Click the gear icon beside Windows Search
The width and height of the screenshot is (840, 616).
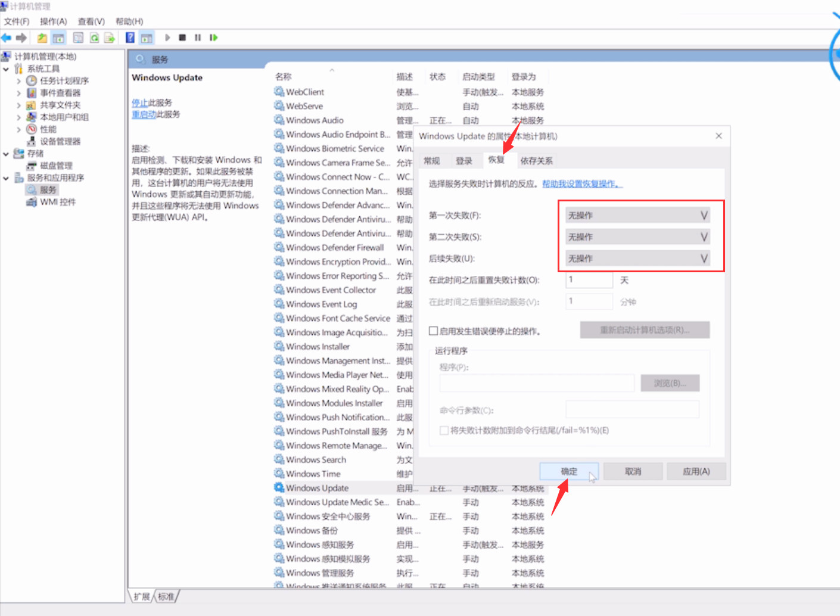coord(279,459)
